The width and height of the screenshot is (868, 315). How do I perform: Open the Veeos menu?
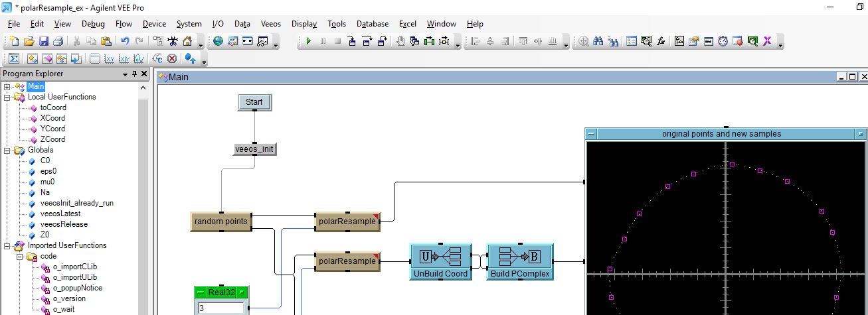[270, 24]
